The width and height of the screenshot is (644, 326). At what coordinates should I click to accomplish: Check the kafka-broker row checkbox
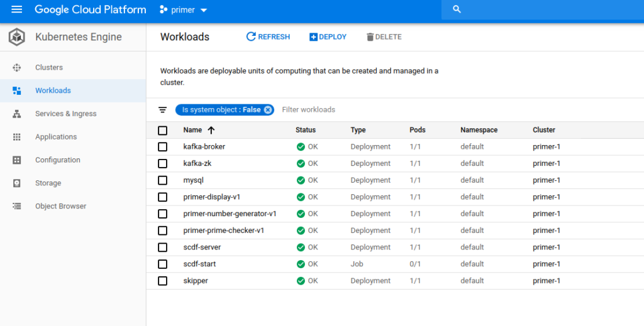point(163,147)
